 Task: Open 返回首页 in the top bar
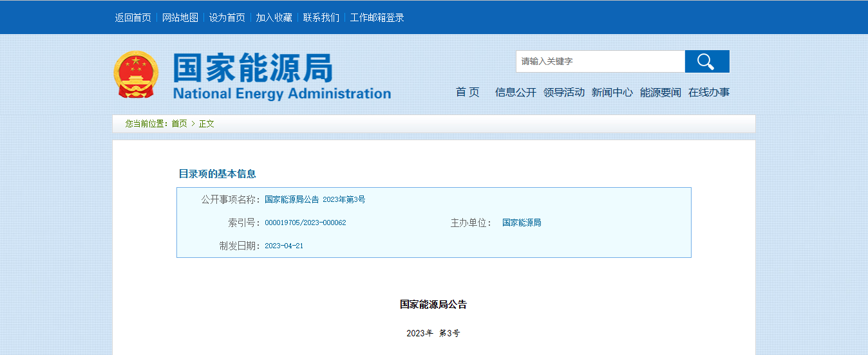coord(133,18)
